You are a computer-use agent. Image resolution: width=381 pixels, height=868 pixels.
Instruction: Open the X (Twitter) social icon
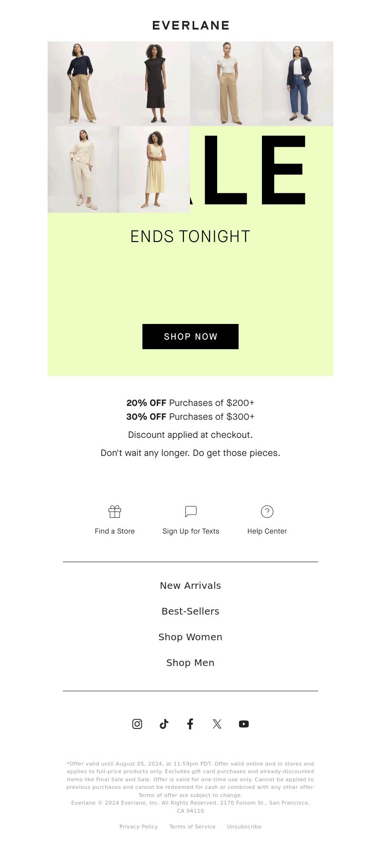point(217,724)
